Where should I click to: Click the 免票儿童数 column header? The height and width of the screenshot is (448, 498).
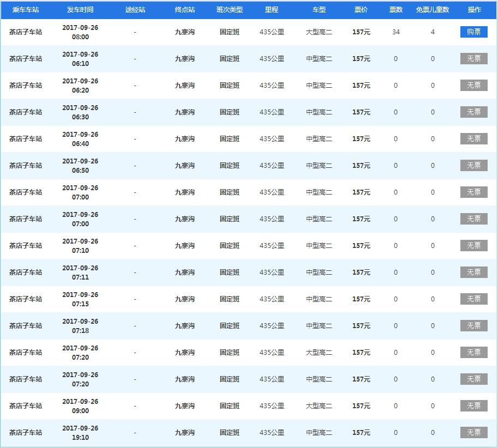[433, 10]
